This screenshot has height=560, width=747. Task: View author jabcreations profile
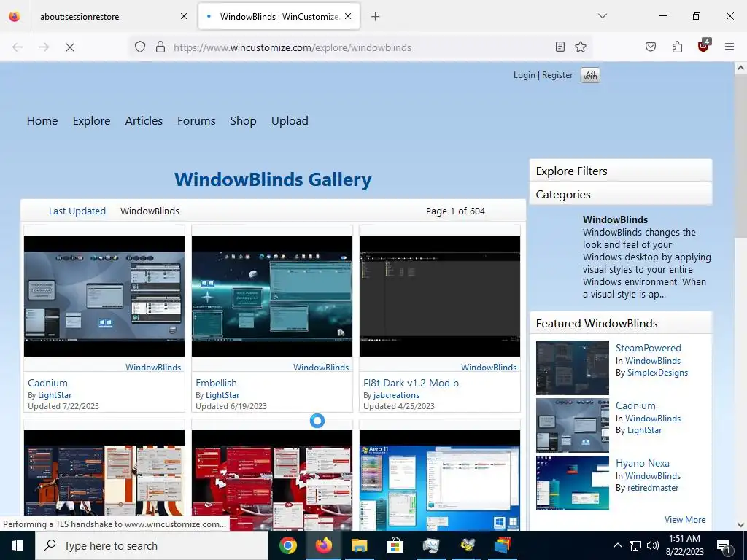(x=396, y=395)
